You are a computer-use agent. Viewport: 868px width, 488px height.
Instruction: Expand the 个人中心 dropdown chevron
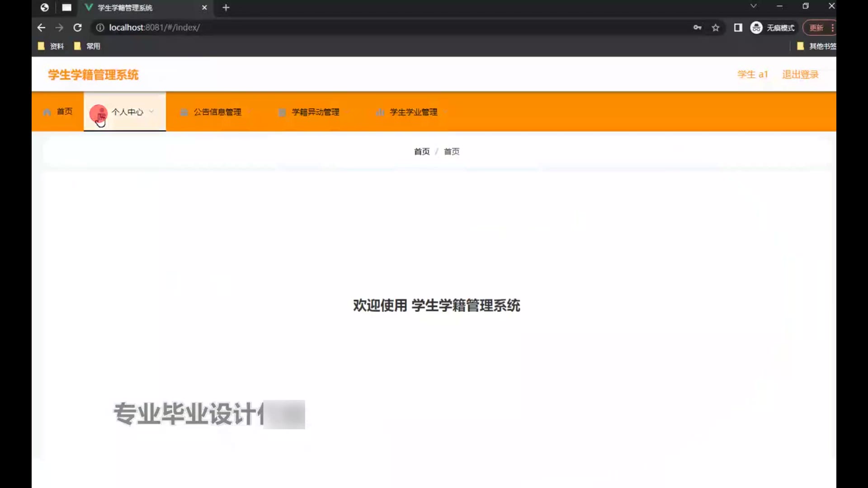point(151,112)
